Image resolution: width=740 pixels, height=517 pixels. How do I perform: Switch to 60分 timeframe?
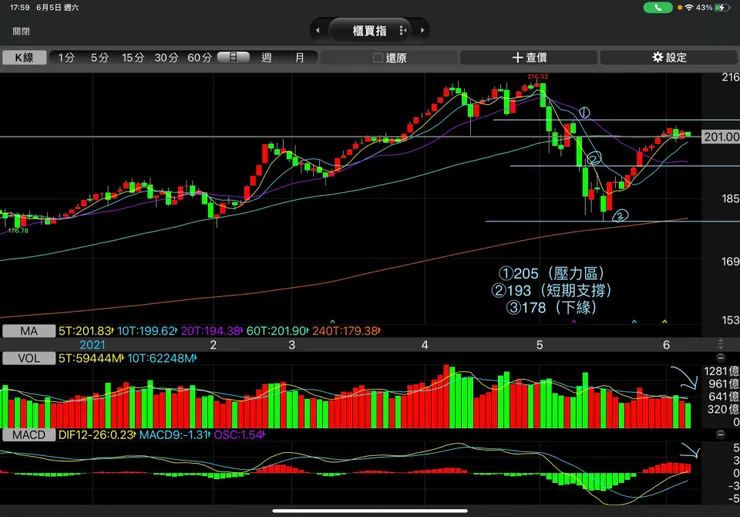coord(200,58)
